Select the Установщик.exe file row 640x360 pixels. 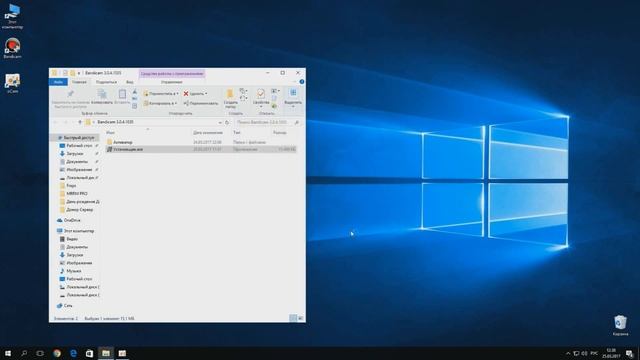pos(201,149)
